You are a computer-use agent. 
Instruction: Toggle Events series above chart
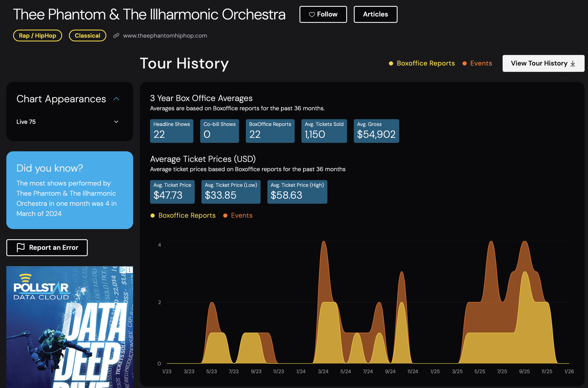241,216
